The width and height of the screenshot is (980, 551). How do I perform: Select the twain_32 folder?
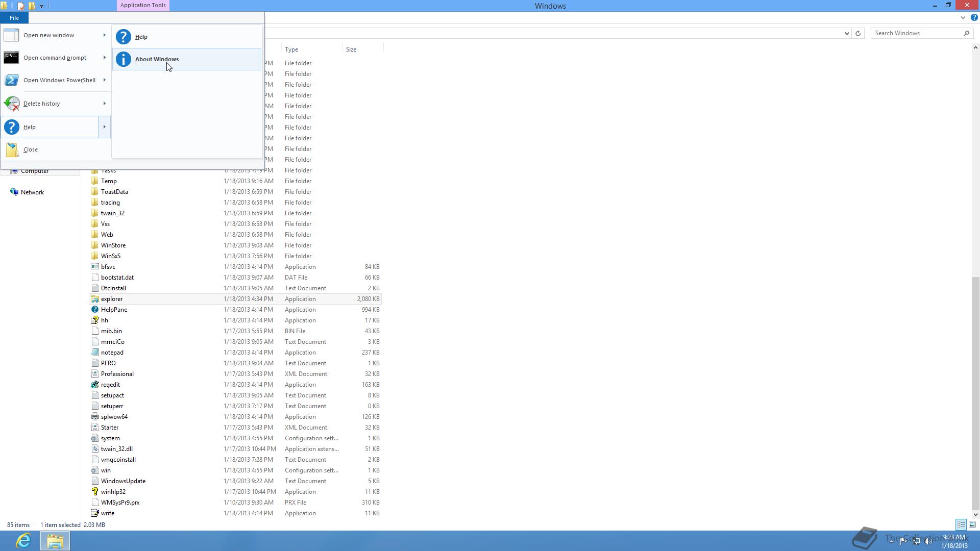pyautogui.click(x=112, y=213)
